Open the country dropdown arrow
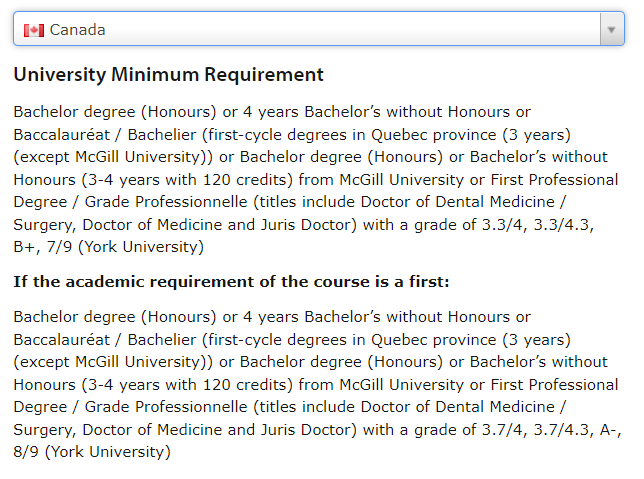Image resolution: width=644 pixels, height=479 pixels. (x=612, y=29)
